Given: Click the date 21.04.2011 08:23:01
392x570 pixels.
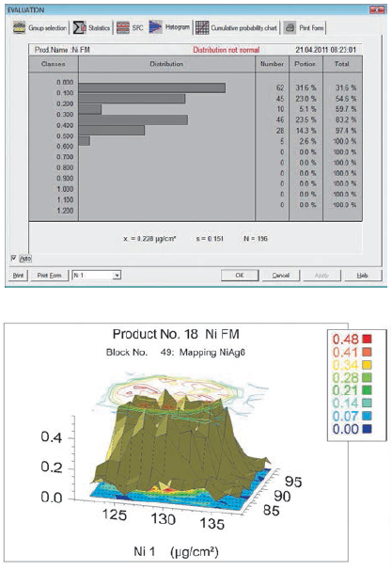Looking at the screenshot, I should pyautogui.click(x=325, y=50).
